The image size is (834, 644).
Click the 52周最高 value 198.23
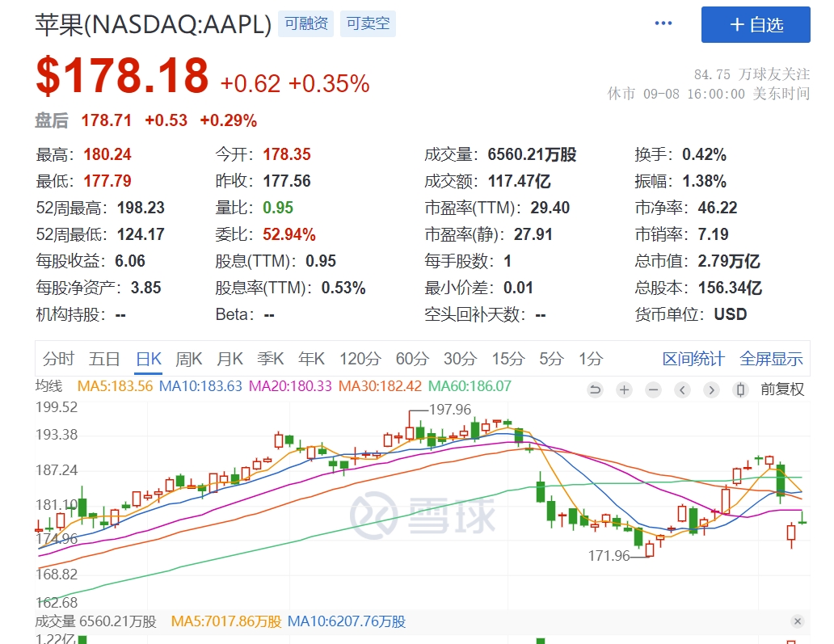click(x=141, y=208)
